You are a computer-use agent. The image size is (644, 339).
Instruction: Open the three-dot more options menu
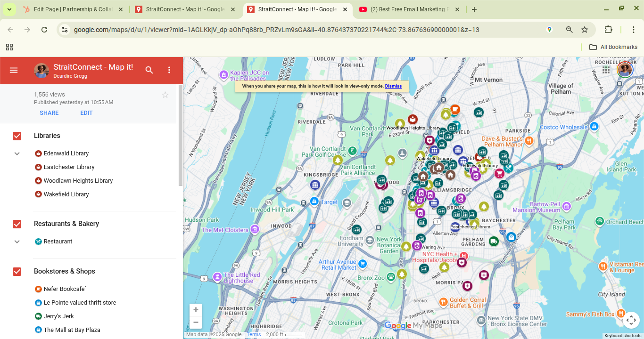pos(169,70)
